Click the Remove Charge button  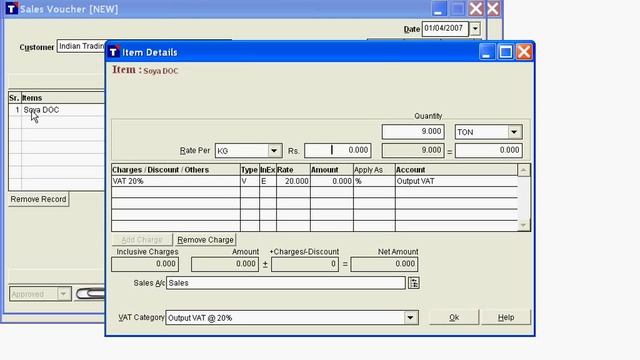pos(205,240)
